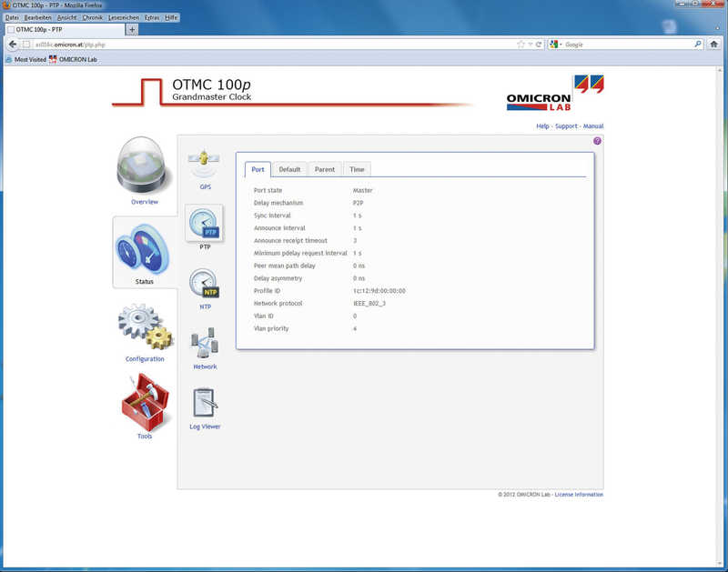Click the Delay mechanism value P2P
Screen dimensions: 728x572
point(358,203)
